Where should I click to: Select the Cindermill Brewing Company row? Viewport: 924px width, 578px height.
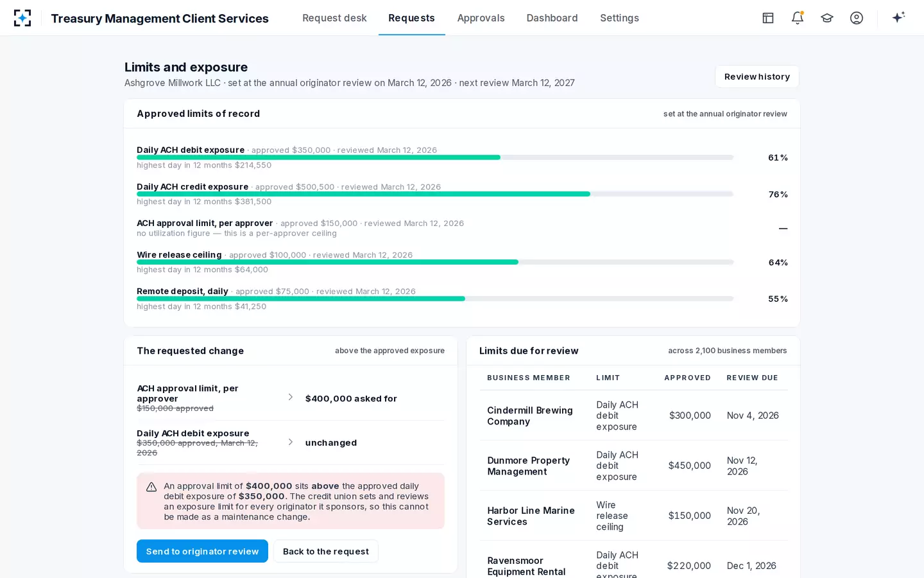tap(633, 416)
